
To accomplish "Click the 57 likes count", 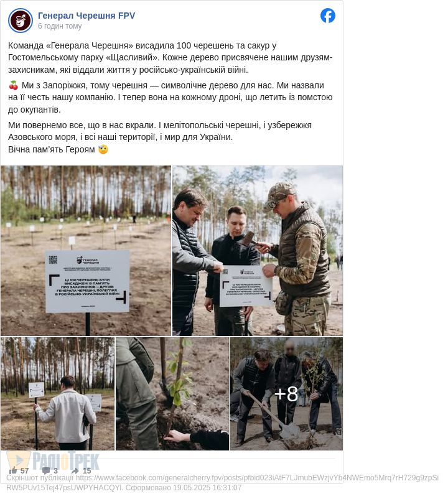I will (24, 470).
